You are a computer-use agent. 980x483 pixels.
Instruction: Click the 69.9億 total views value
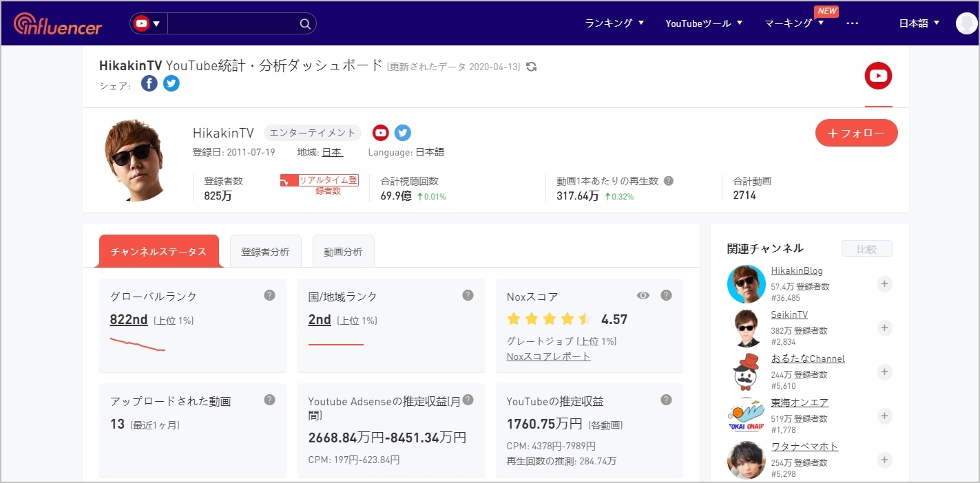396,195
